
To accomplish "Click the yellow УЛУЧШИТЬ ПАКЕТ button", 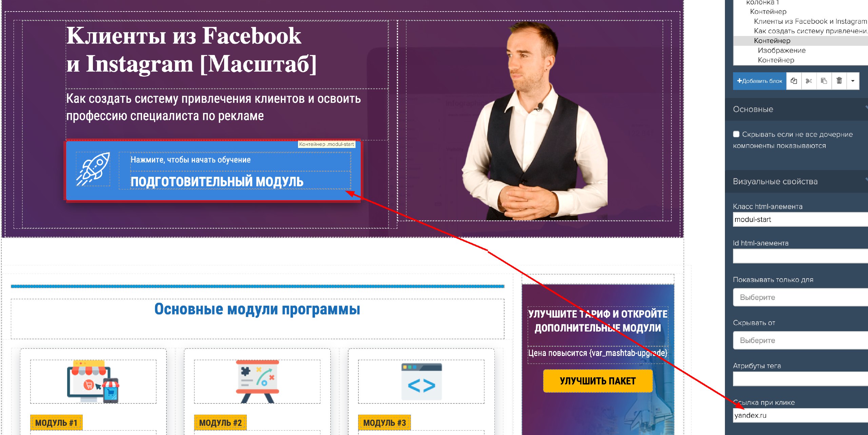I will pyautogui.click(x=598, y=381).
